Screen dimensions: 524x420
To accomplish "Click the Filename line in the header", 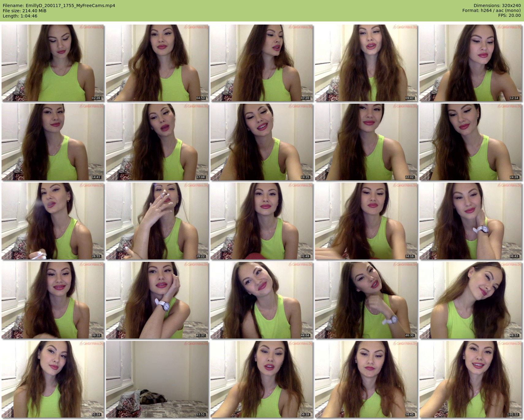I will (x=59, y=6).
